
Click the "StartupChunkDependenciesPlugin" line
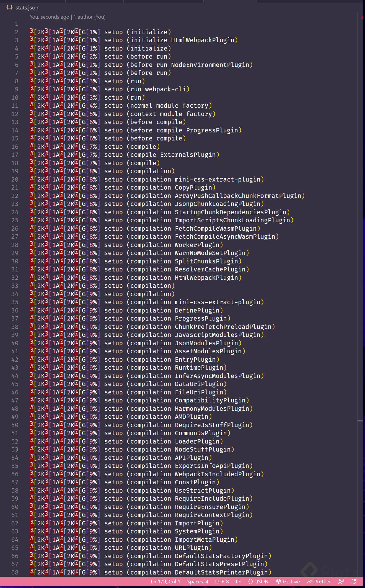160,212
